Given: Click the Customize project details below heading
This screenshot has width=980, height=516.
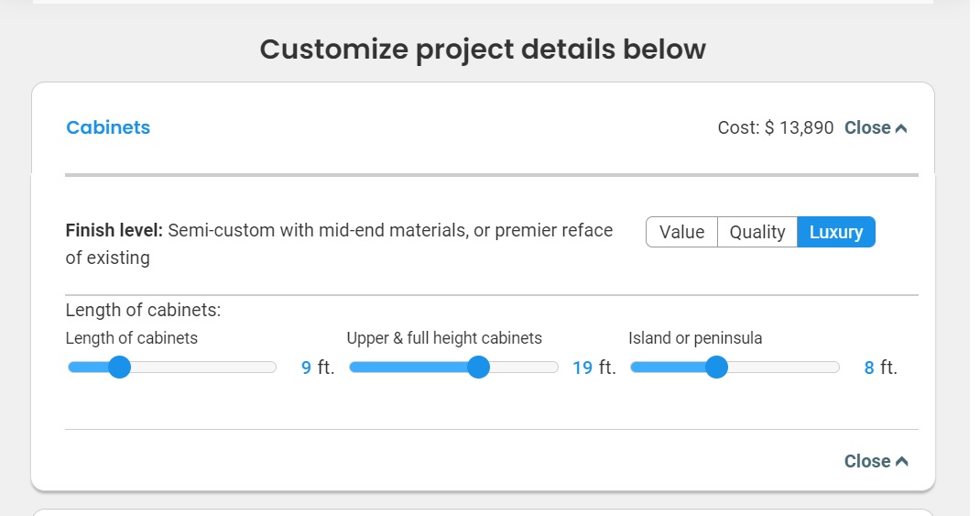Looking at the screenshot, I should [483, 49].
